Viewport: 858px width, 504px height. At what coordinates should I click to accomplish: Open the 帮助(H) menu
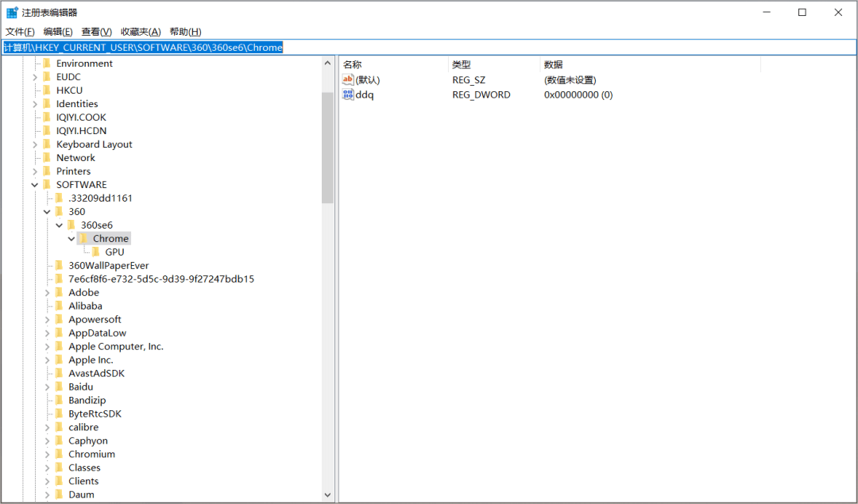click(185, 32)
